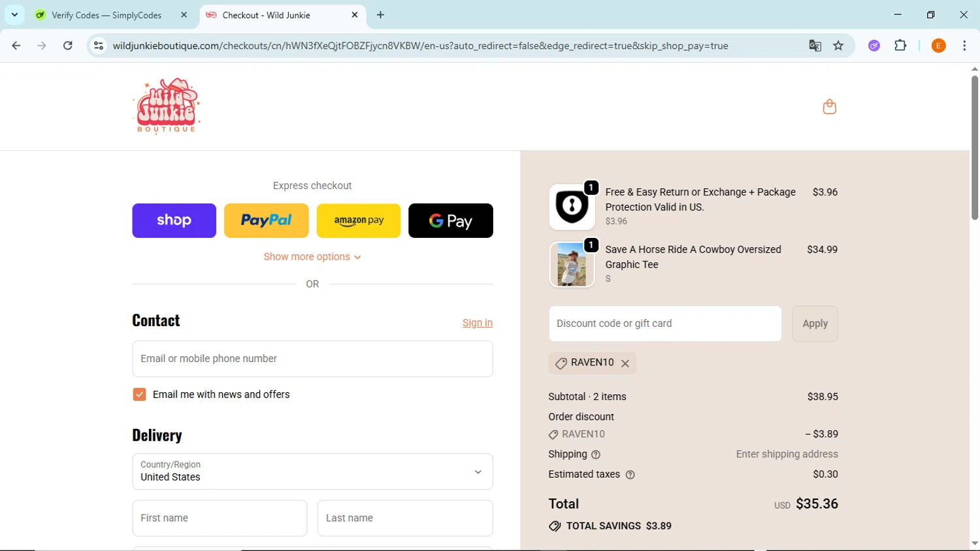This screenshot has height=551, width=980.
Task: Click the address bar URL
Action: pos(420,46)
